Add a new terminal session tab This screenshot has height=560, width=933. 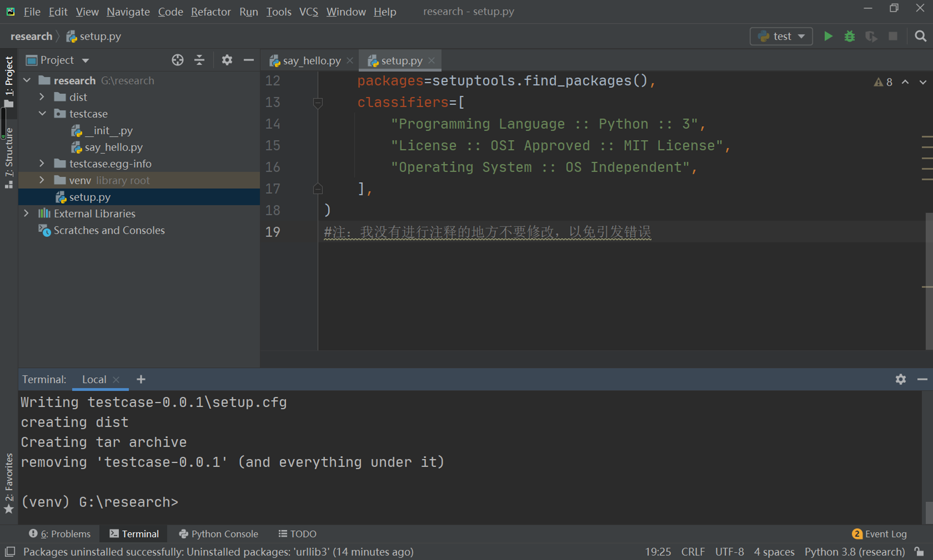[141, 379]
